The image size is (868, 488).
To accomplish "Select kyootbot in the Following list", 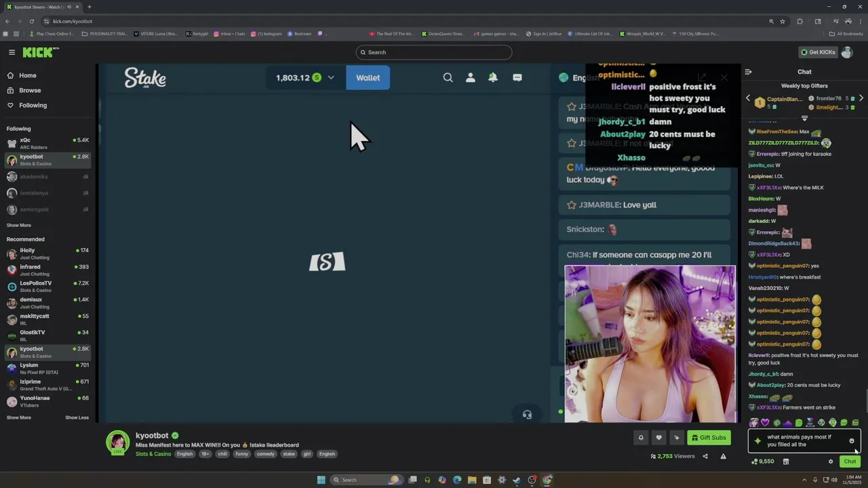I will point(47,160).
